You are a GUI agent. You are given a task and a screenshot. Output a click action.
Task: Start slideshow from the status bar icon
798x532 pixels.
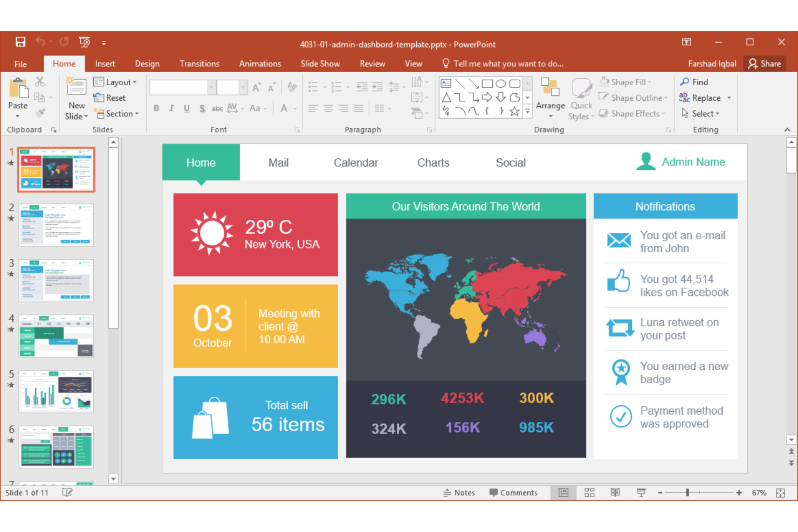click(x=641, y=492)
